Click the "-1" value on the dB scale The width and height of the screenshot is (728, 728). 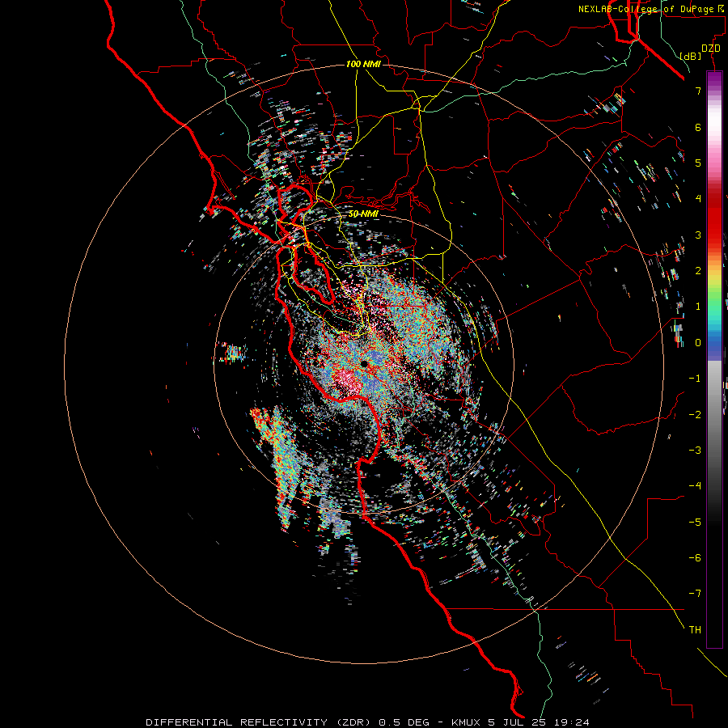point(695,379)
